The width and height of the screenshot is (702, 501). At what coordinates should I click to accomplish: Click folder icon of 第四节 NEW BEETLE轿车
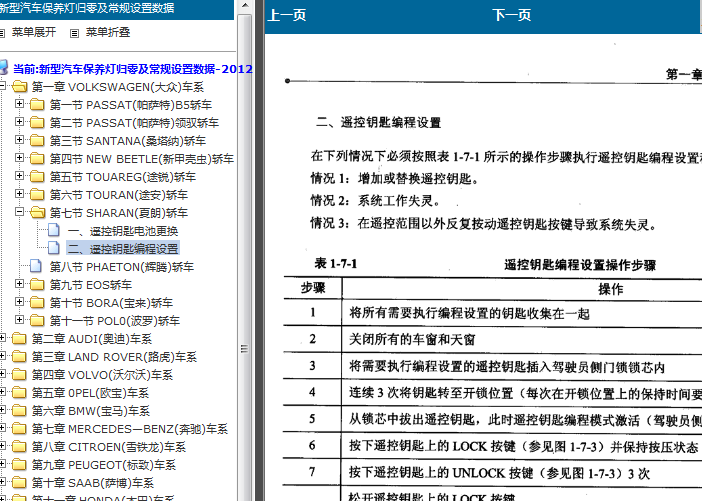click(x=37, y=158)
